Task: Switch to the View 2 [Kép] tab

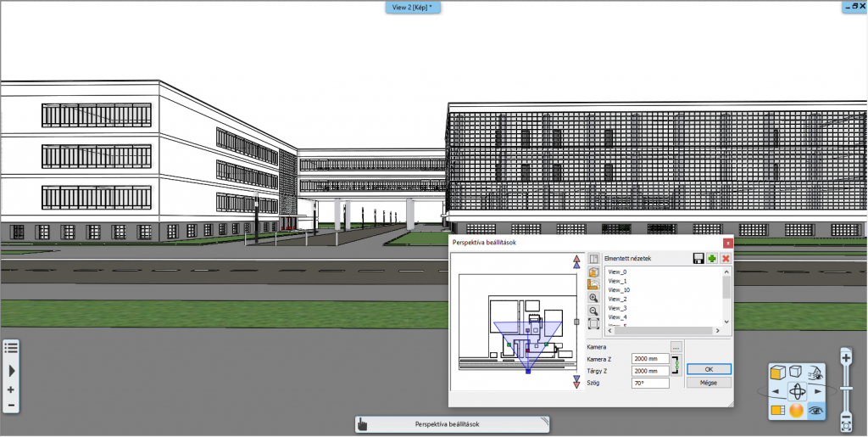Action: point(413,7)
